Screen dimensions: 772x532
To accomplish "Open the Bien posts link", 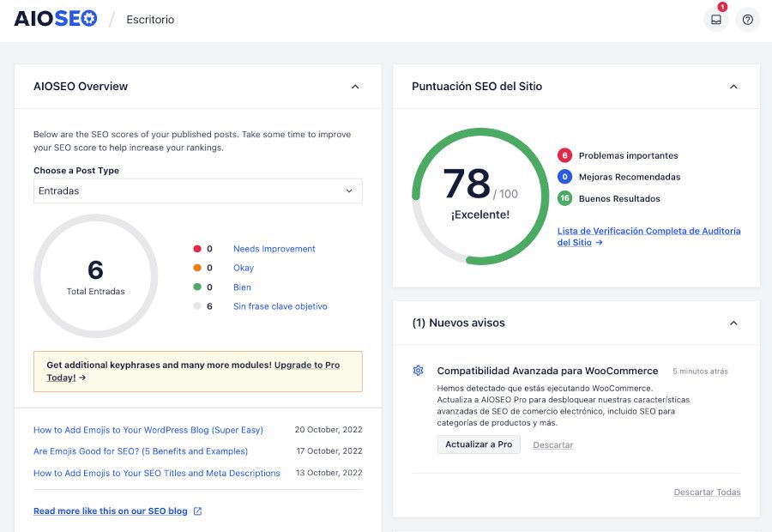I will click(242, 287).
